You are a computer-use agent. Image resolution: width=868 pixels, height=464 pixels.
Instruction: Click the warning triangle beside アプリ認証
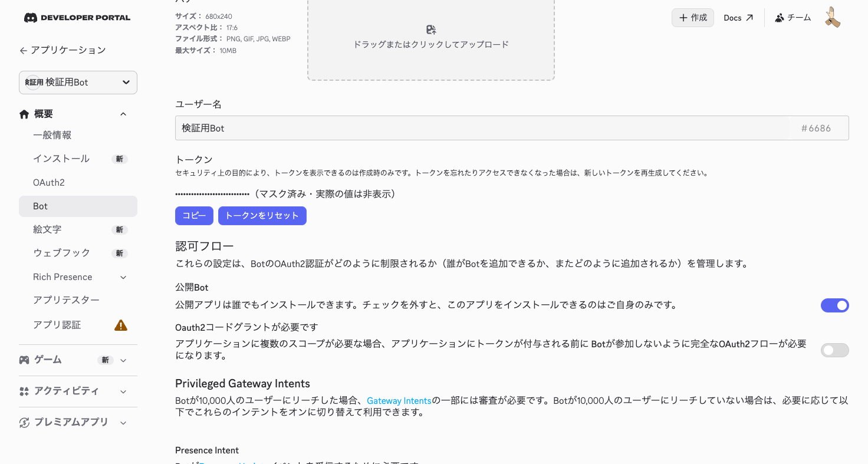tap(121, 325)
